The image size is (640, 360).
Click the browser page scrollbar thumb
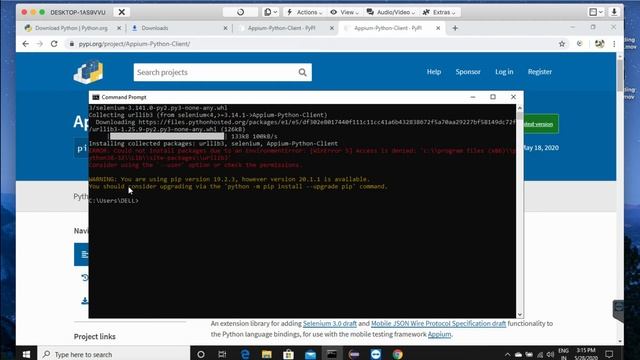coord(620,76)
